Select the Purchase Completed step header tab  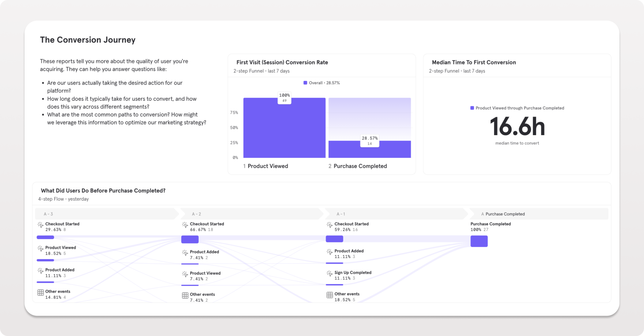click(x=503, y=214)
